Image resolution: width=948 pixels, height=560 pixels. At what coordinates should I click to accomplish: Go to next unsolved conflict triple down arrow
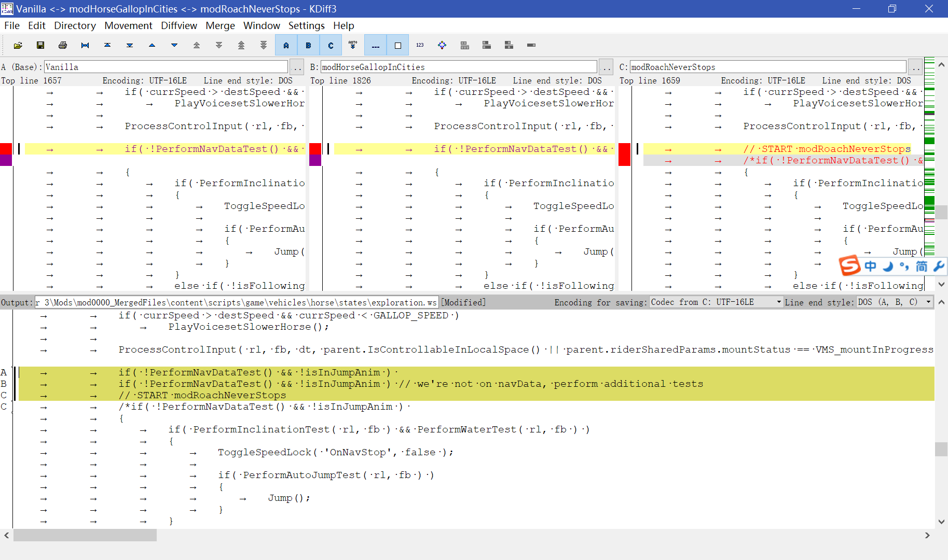click(x=264, y=46)
